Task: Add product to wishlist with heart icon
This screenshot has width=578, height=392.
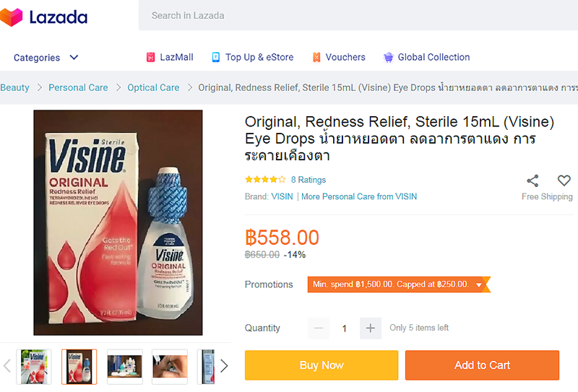Action: pos(564,180)
